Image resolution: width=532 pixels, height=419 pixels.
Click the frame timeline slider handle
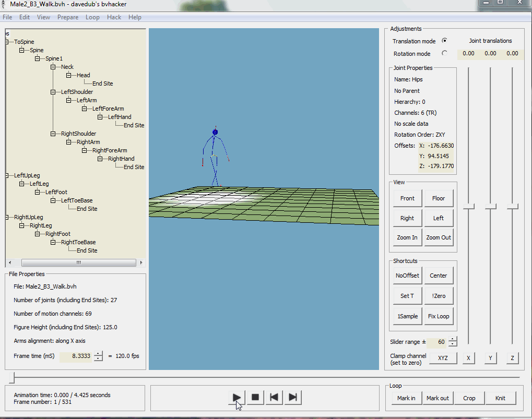[x=11, y=377]
